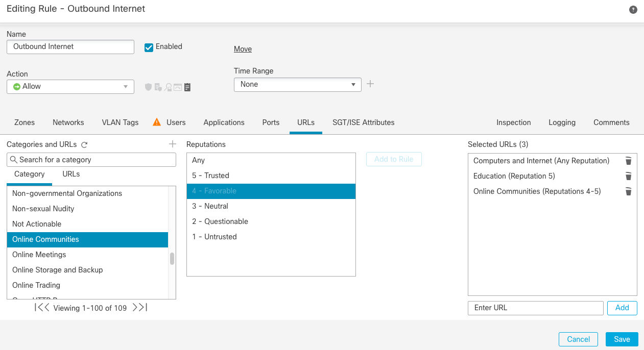Go to next page of categories
644x350 pixels.
point(136,307)
